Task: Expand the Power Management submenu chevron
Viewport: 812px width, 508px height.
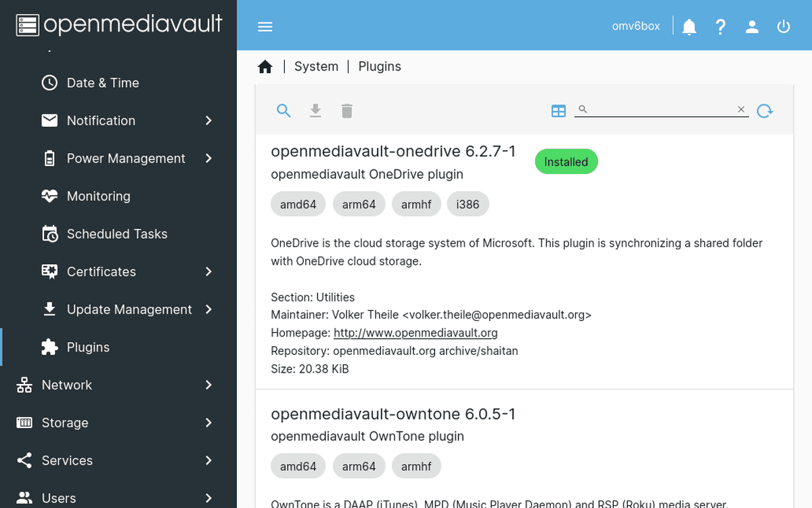Action: [x=208, y=158]
